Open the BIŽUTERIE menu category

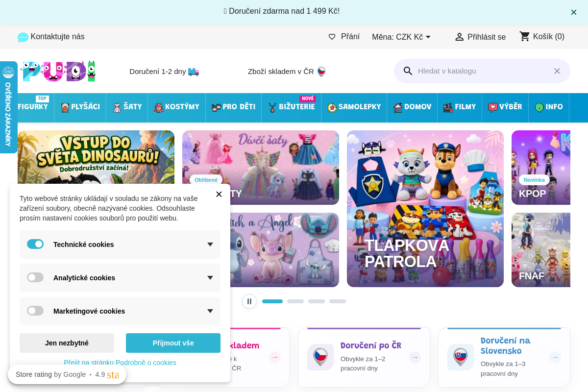[291, 107]
